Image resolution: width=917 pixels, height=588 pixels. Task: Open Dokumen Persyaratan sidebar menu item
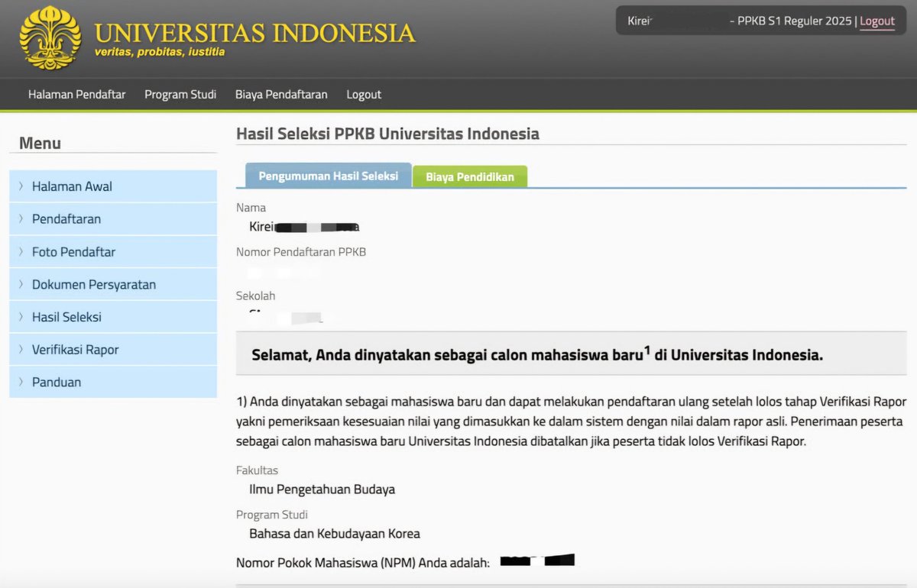113,284
